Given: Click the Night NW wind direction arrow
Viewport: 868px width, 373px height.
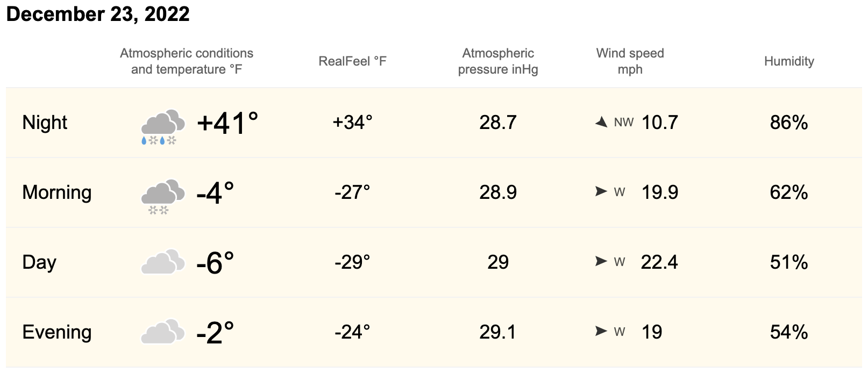Looking at the screenshot, I should 602,122.
